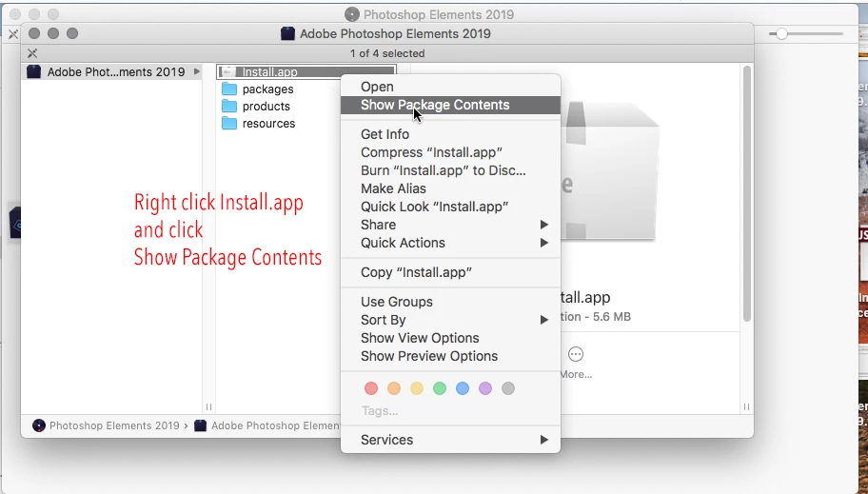
Task: Apply the orange tag color
Action: coord(394,388)
